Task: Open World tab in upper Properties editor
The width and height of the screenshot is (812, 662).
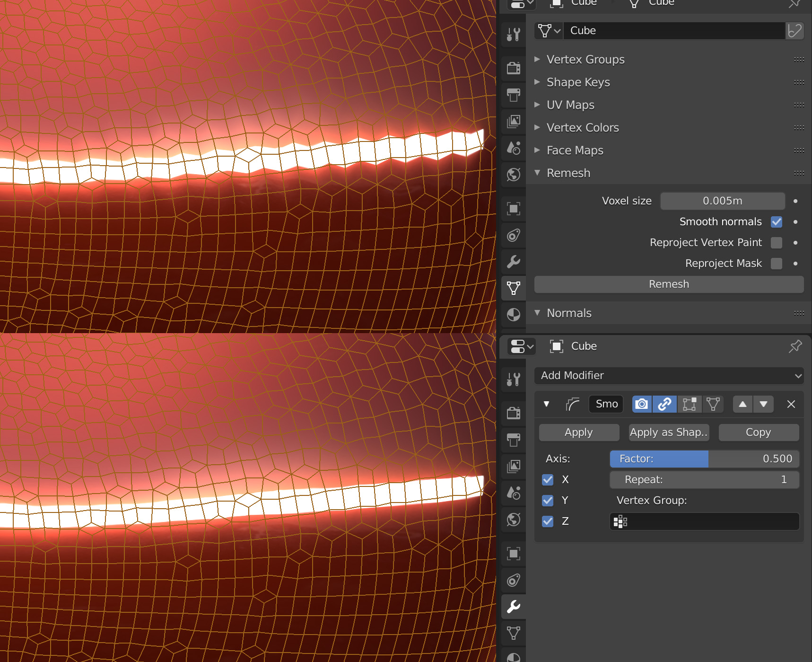Action: coord(514,174)
